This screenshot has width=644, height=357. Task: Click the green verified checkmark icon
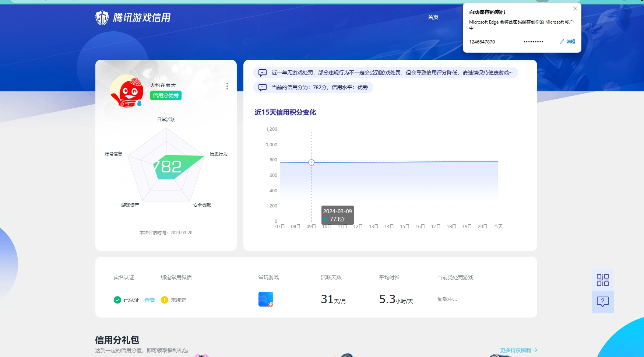coord(117,300)
